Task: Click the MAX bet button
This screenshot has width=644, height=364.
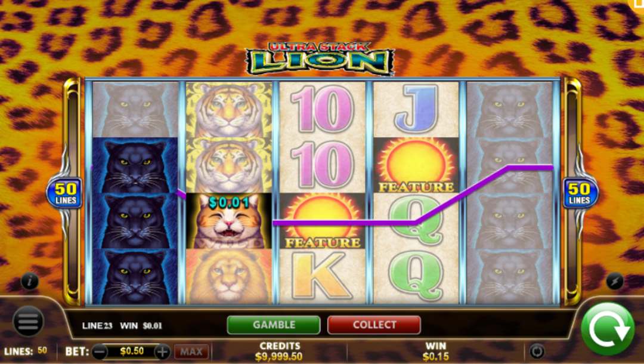Action: pos(191,352)
